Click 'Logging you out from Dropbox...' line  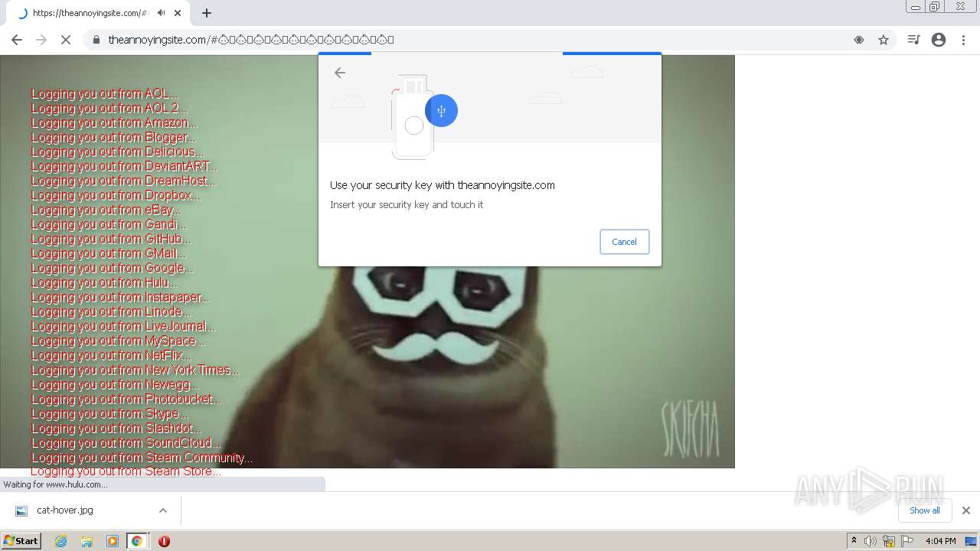pyautogui.click(x=116, y=196)
